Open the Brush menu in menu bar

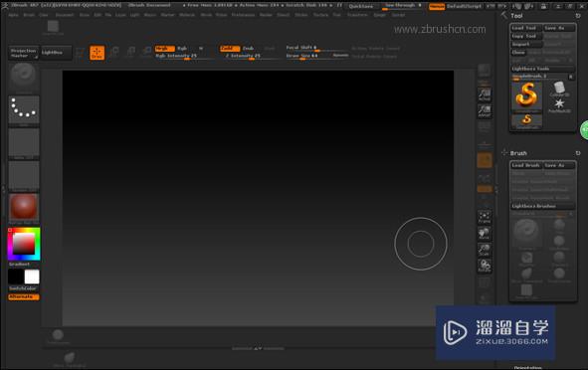[x=29, y=15]
